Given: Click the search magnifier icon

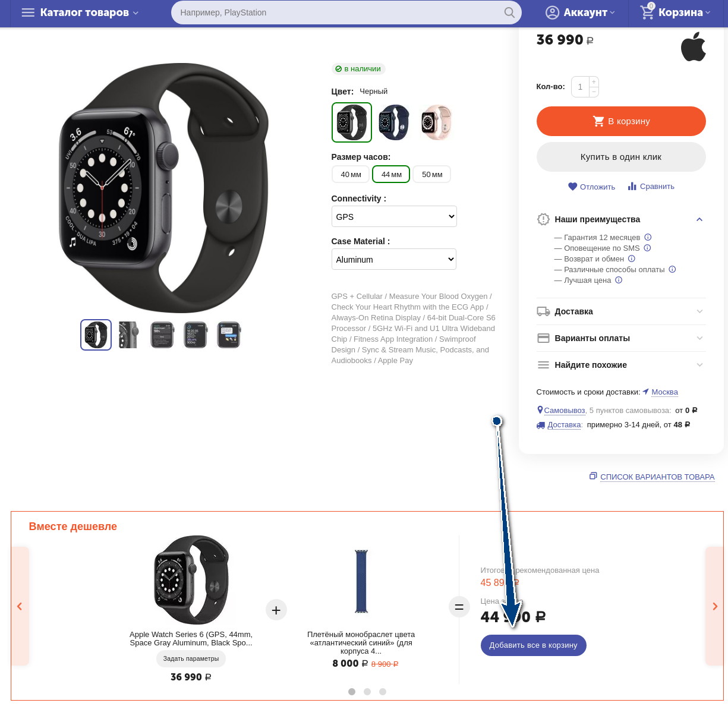Looking at the screenshot, I should pos(509,12).
